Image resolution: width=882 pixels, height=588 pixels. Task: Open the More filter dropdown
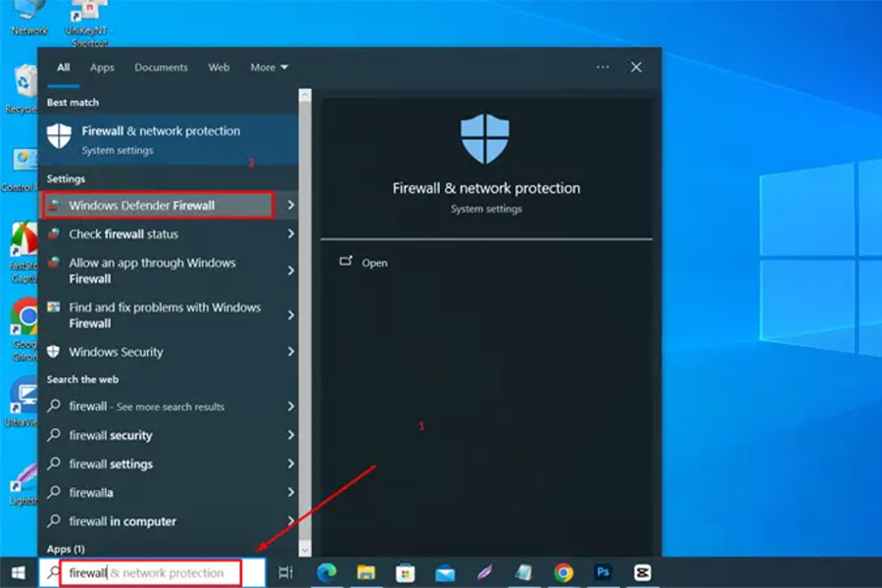tap(269, 67)
